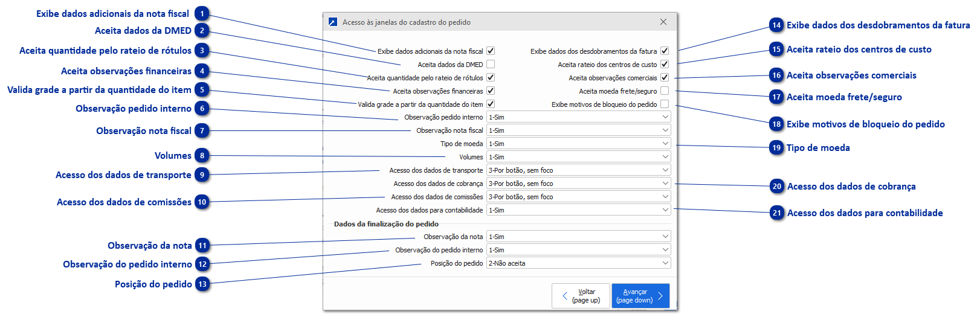The height and width of the screenshot is (320, 980).
Task: Toggle Exibe motivos de bloqueio do pedido
Action: [x=665, y=104]
